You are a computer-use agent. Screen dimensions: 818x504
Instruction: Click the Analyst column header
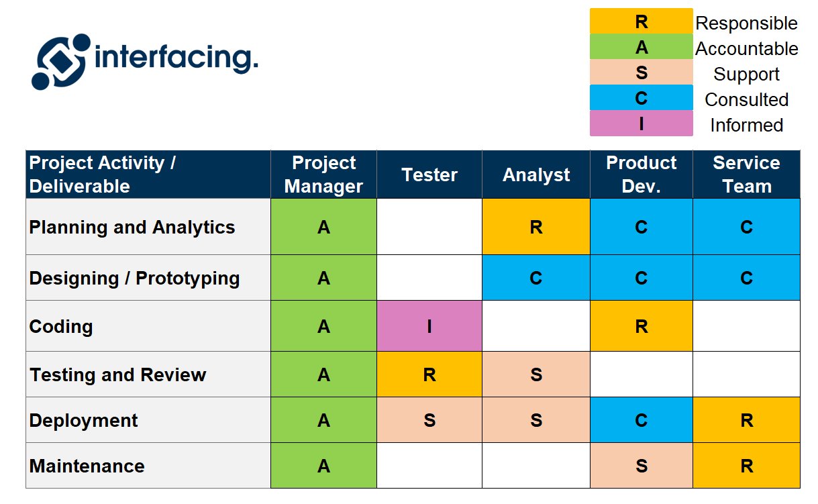coord(536,174)
